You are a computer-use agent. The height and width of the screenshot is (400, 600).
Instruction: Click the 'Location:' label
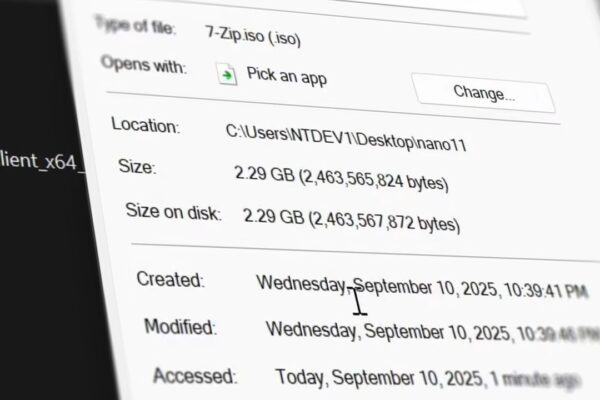pos(145,125)
